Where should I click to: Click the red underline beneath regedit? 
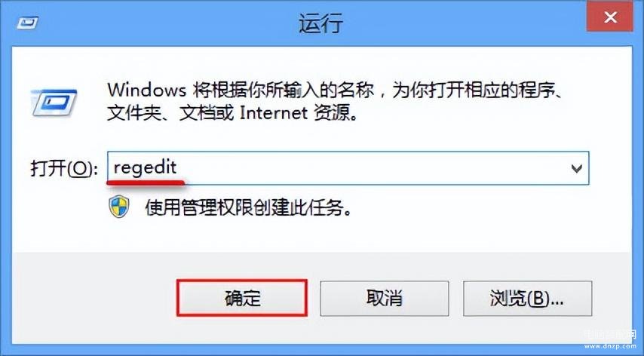click(x=146, y=182)
